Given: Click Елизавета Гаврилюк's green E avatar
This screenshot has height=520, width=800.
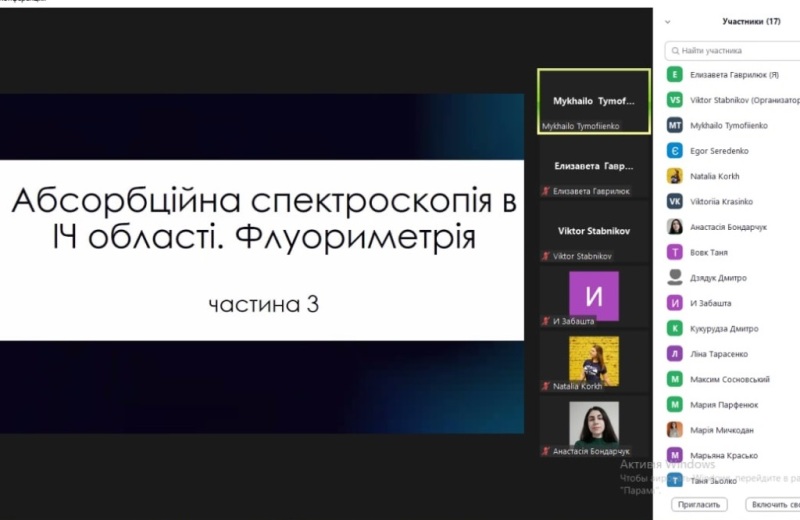Looking at the screenshot, I should point(674,75).
